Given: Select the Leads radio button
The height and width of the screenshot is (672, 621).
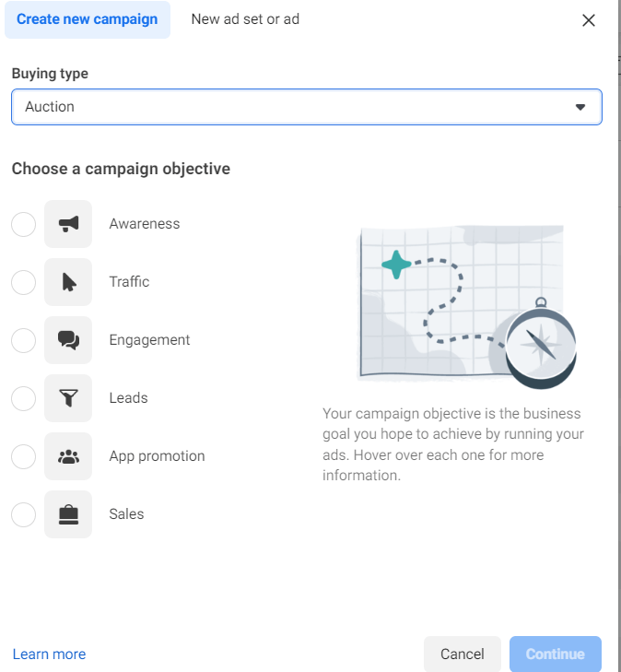Looking at the screenshot, I should point(23,398).
